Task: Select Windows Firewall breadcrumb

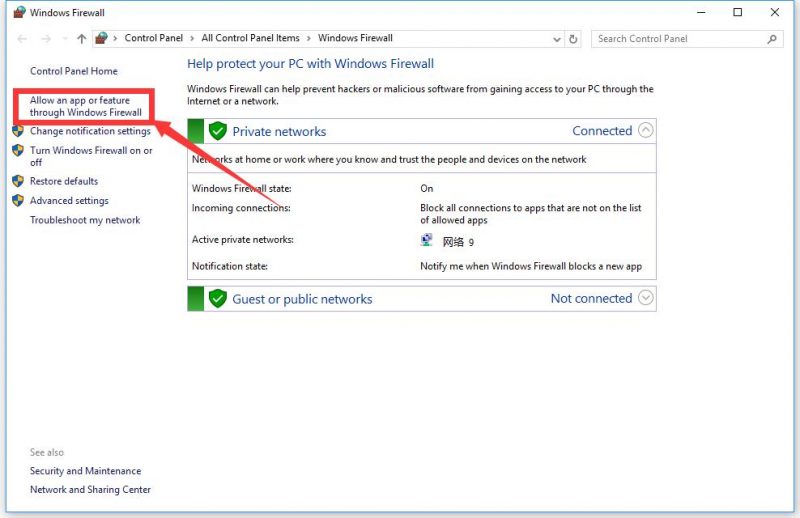Action: point(356,38)
